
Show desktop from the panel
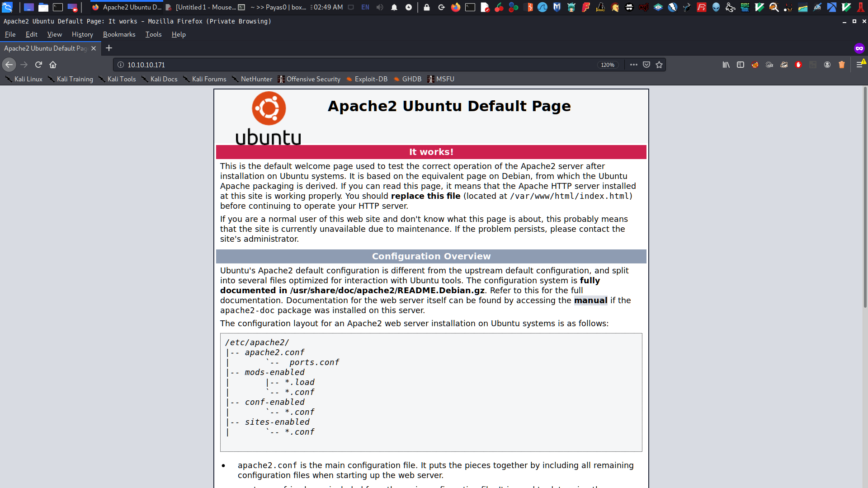pos(28,7)
